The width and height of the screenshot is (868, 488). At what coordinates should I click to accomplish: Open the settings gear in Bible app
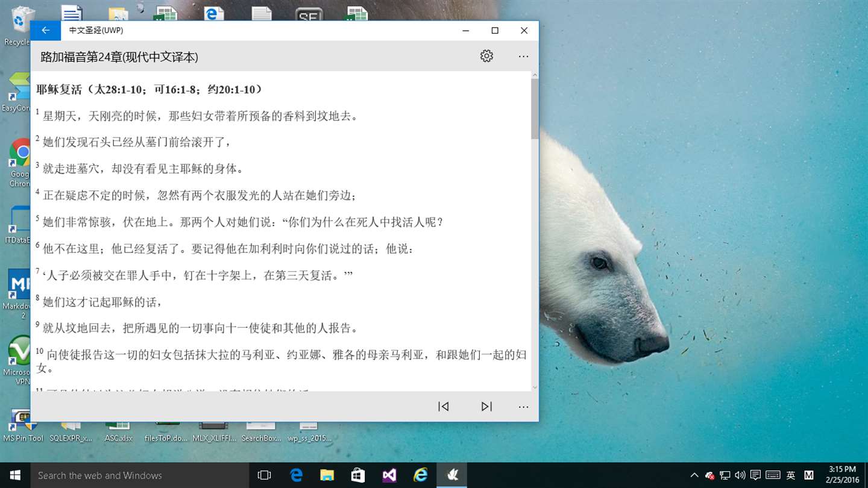coord(486,56)
